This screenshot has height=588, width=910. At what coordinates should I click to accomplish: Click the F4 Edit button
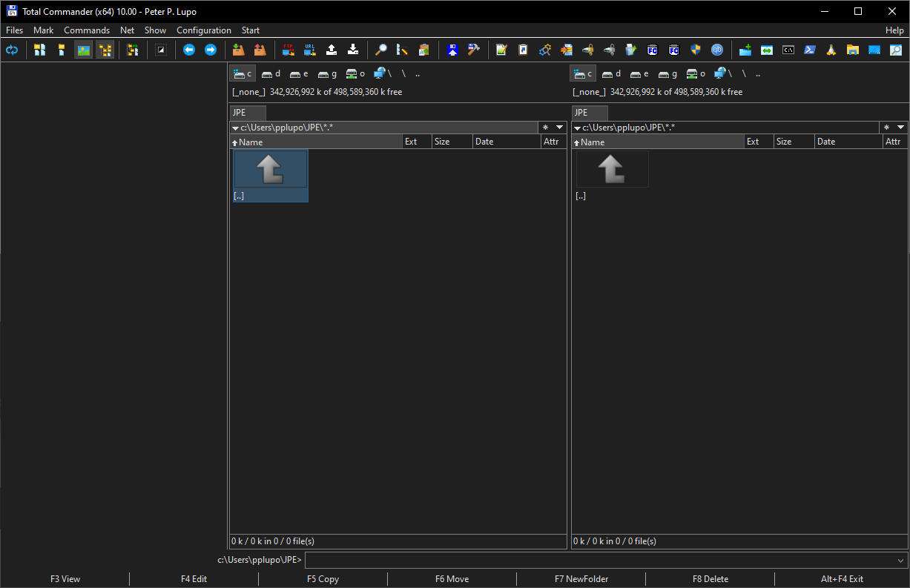[x=194, y=579]
